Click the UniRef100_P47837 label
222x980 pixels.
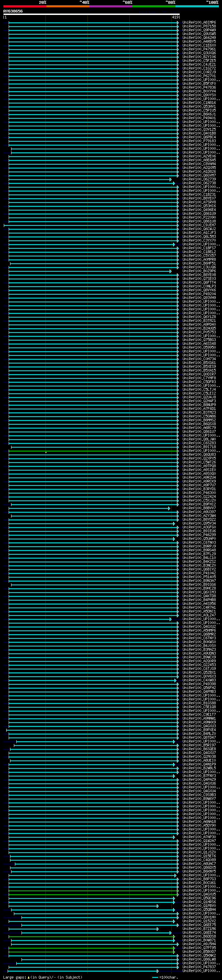point(199,967)
